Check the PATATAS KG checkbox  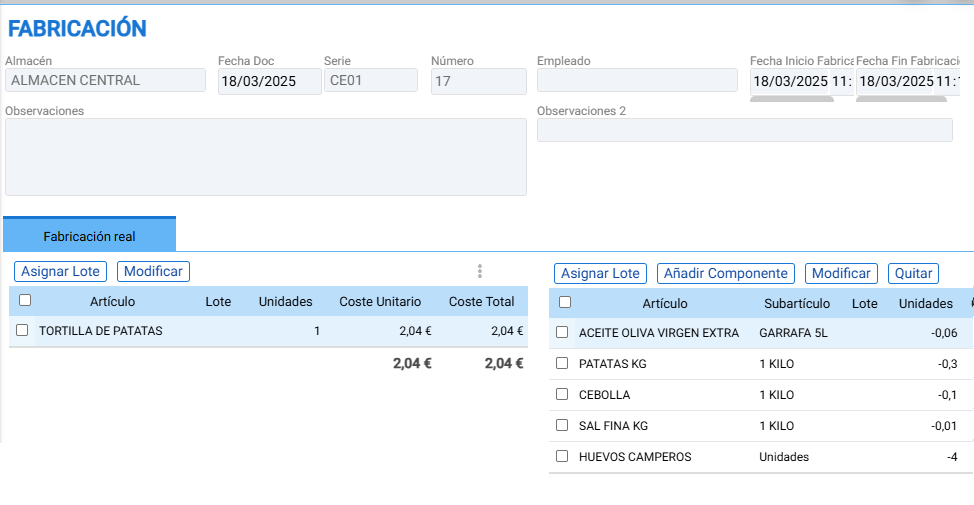pos(562,363)
